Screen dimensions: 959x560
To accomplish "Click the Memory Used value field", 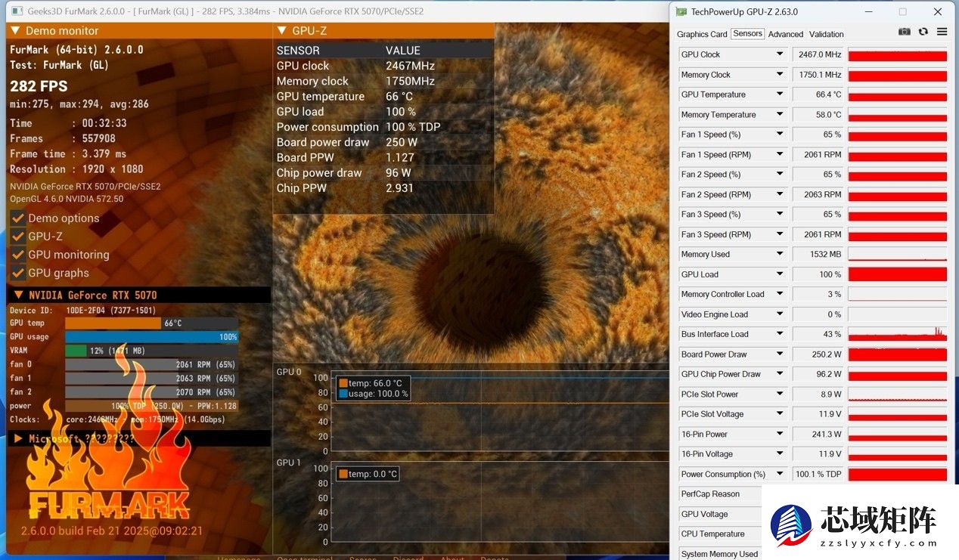I will 818,255.
